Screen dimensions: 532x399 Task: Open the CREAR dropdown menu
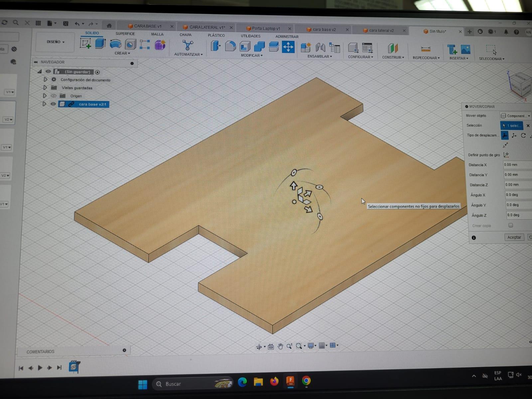point(122,53)
